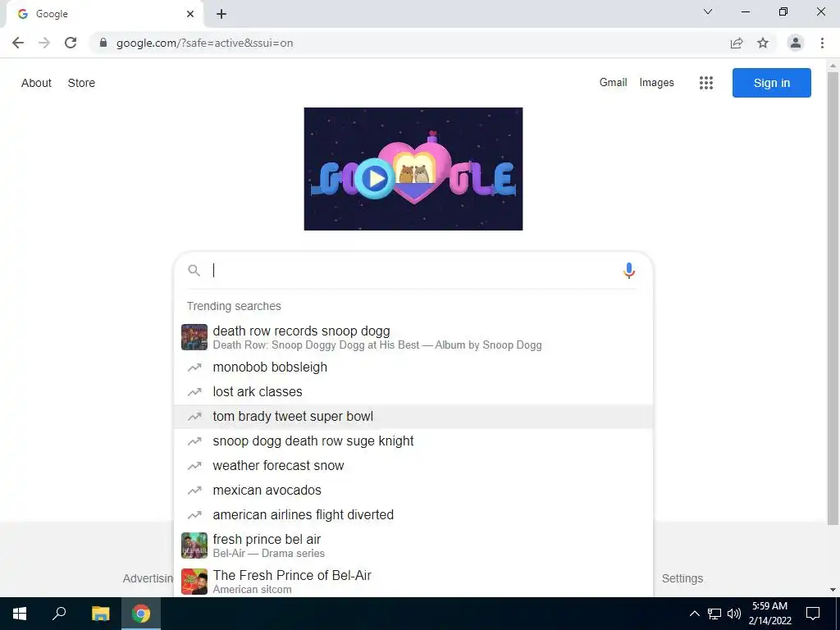Image resolution: width=840 pixels, height=630 pixels.
Task: Open the tab search chevron
Action: tap(708, 11)
